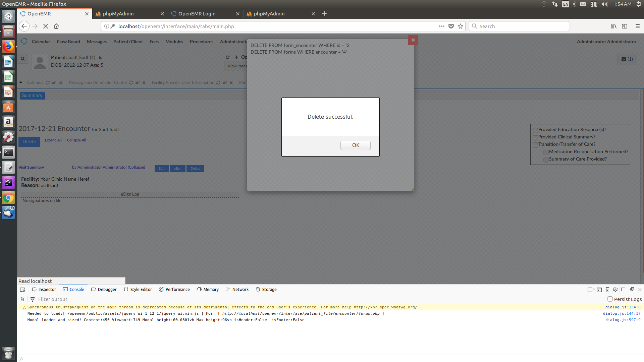
Task: Clear the console output with trash icon
Action: pyautogui.click(x=22, y=299)
